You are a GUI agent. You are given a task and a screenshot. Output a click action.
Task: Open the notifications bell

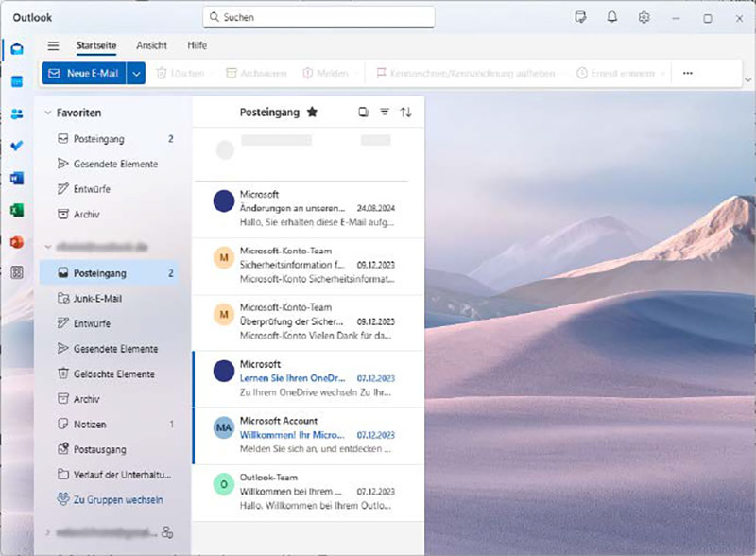coord(611,18)
